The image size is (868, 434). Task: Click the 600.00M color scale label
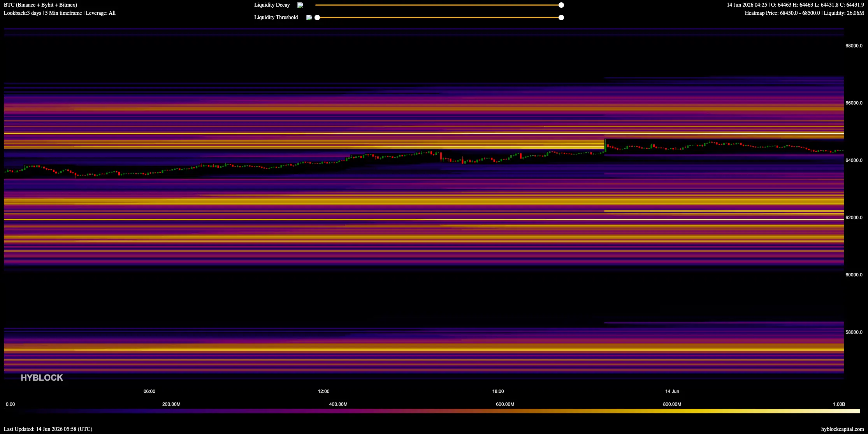click(505, 404)
